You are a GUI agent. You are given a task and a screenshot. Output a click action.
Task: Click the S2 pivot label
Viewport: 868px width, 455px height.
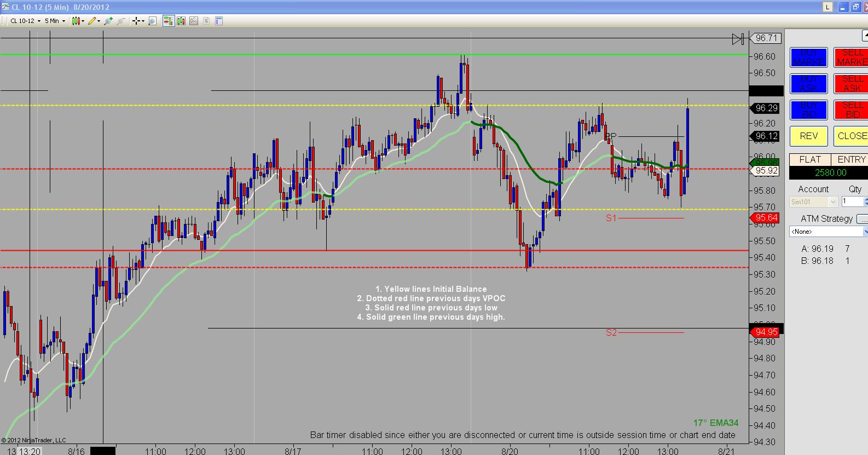611,332
